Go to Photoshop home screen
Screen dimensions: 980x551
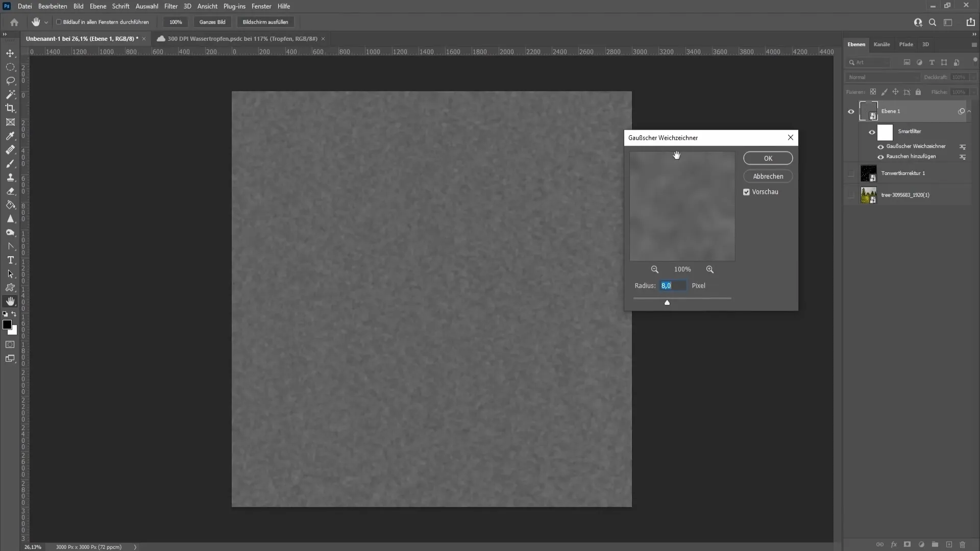(14, 22)
